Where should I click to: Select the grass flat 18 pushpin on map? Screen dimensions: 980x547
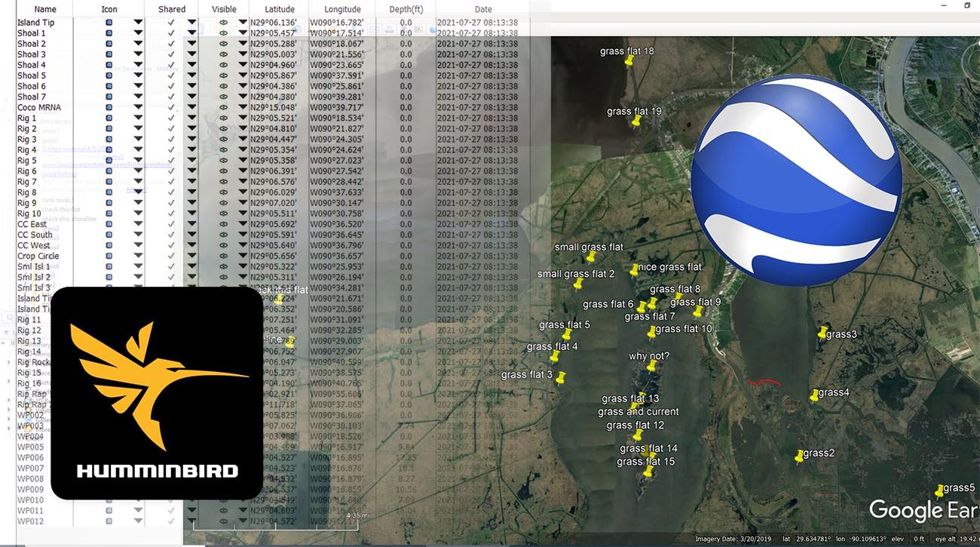pyautogui.click(x=630, y=63)
